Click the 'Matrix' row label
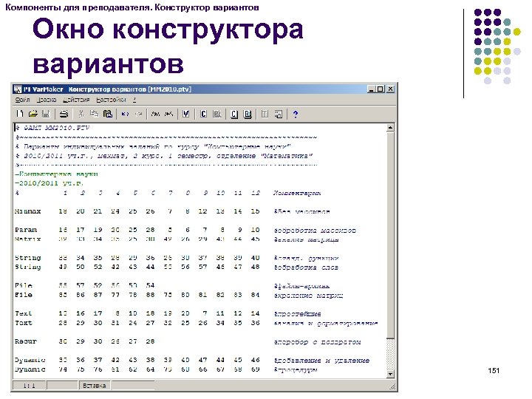532x399 pixels. click(x=28, y=239)
